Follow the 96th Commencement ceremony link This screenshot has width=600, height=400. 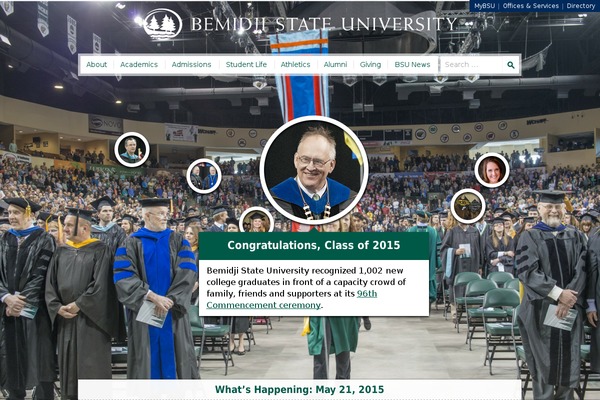(292, 299)
